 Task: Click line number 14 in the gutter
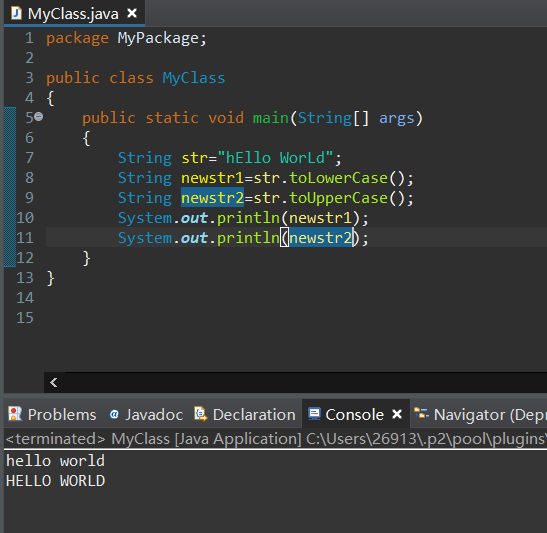[x=25, y=298]
